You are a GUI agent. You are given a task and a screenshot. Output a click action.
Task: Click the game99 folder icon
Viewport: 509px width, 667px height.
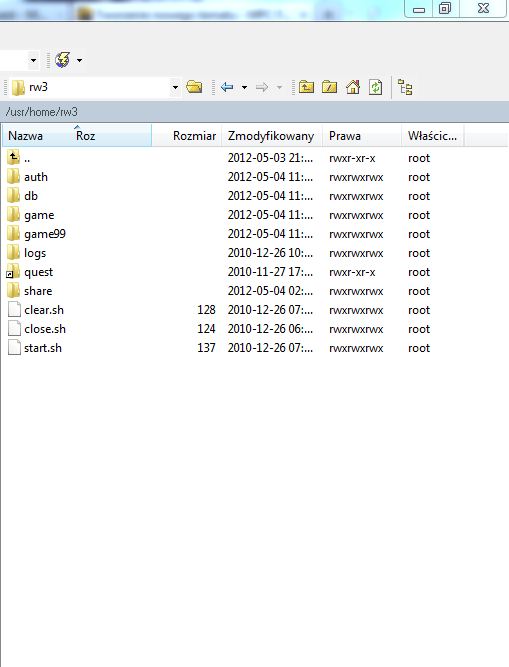tap(14, 234)
